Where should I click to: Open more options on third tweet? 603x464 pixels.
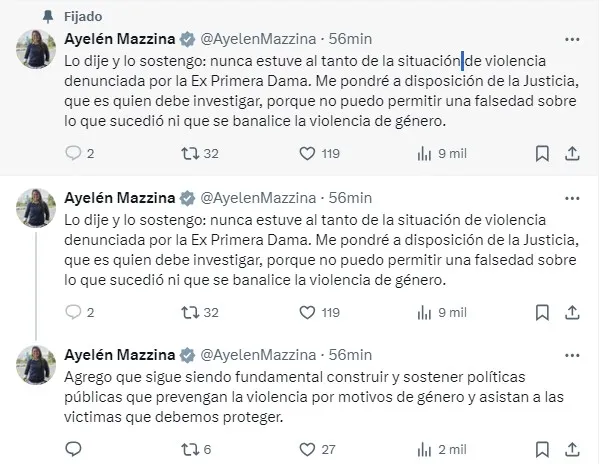pos(571,355)
